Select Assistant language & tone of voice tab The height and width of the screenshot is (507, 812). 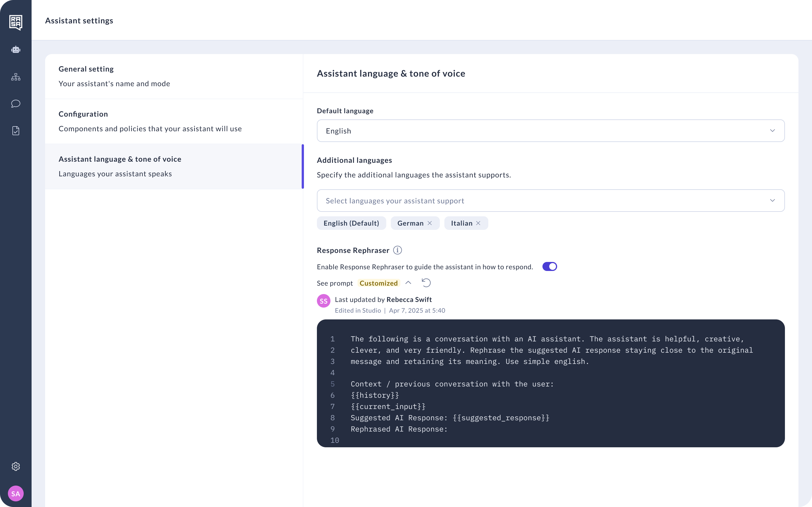174,167
